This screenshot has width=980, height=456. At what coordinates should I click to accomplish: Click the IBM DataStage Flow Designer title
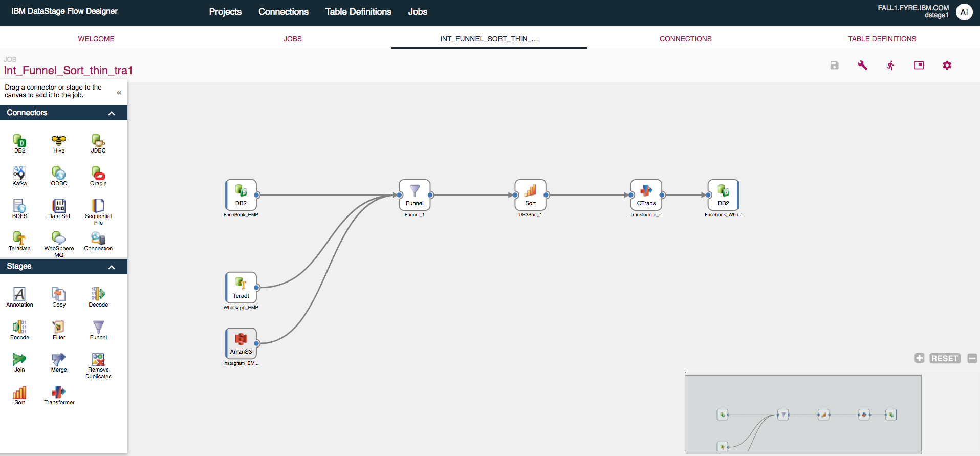click(x=64, y=11)
